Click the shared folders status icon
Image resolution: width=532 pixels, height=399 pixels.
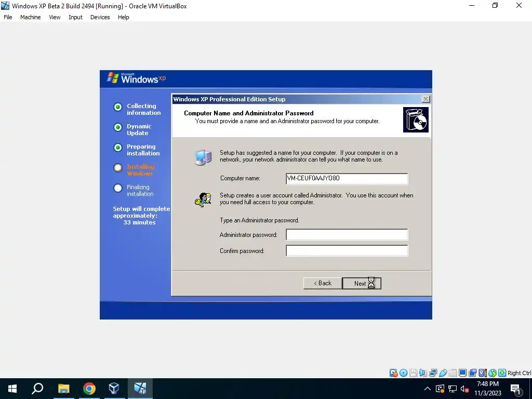(x=453, y=373)
